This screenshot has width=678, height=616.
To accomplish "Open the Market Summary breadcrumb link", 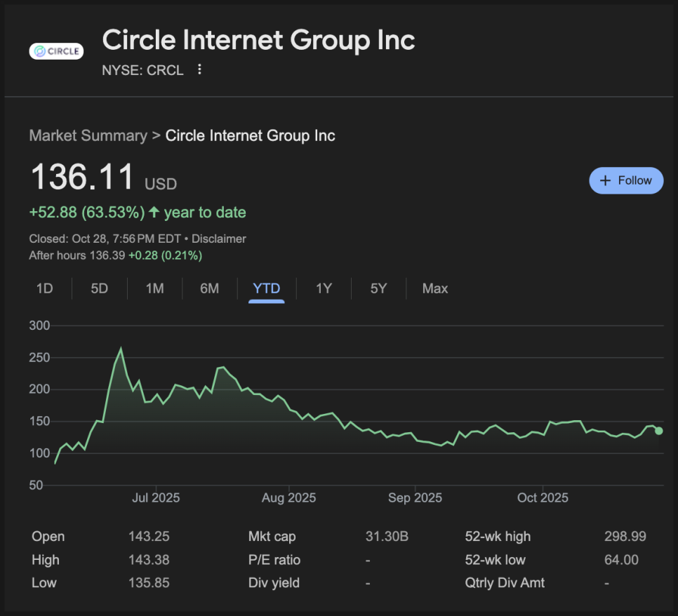I will [88, 135].
